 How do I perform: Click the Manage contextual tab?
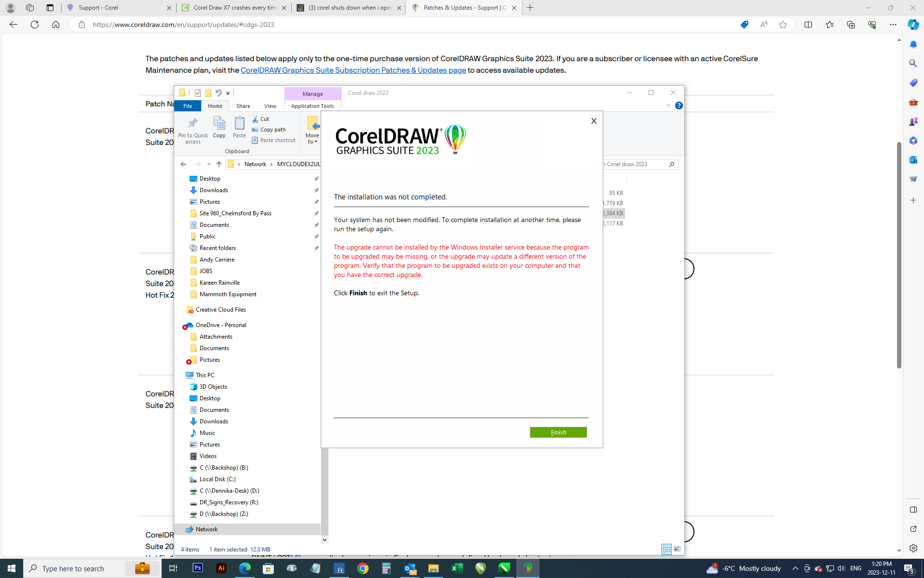coord(313,94)
